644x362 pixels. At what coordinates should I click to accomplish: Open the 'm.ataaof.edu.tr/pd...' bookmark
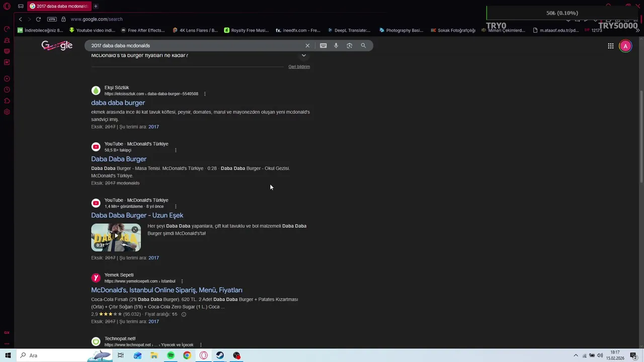pyautogui.click(x=556, y=30)
